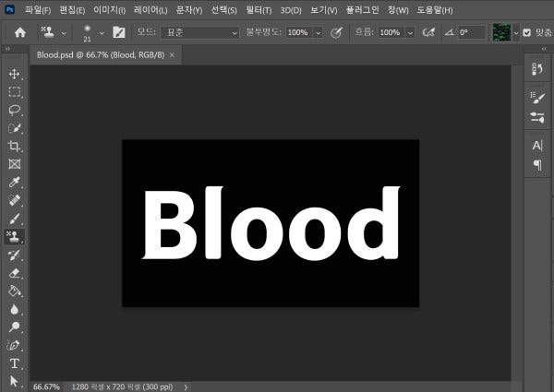
Task: Enable airbrush-style build-up effect
Action: 428,32
